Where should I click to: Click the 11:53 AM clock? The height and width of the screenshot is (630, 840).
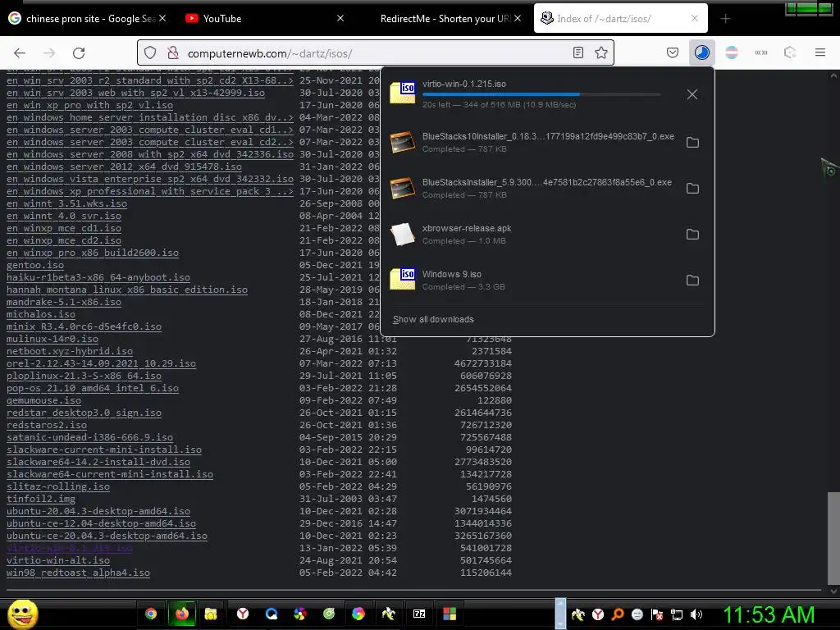[769, 614]
